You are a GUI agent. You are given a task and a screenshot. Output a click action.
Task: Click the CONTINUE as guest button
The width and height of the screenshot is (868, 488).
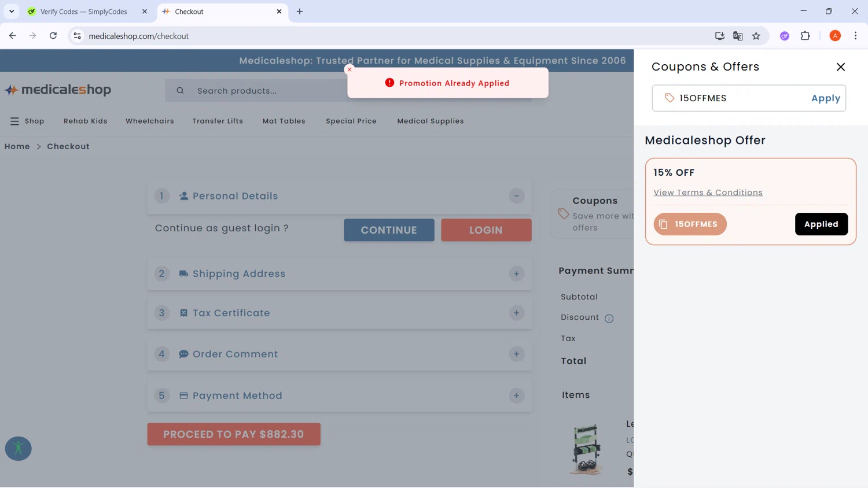pyautogui.click(x=389, y=230)
